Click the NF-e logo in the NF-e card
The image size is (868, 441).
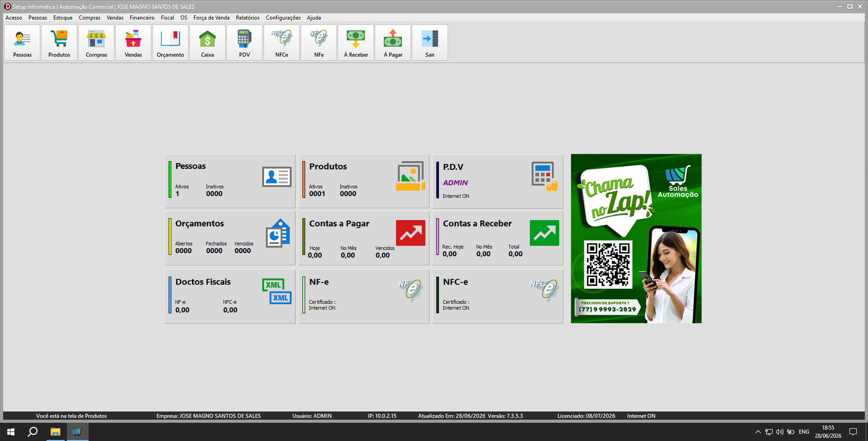coord(411,289)
